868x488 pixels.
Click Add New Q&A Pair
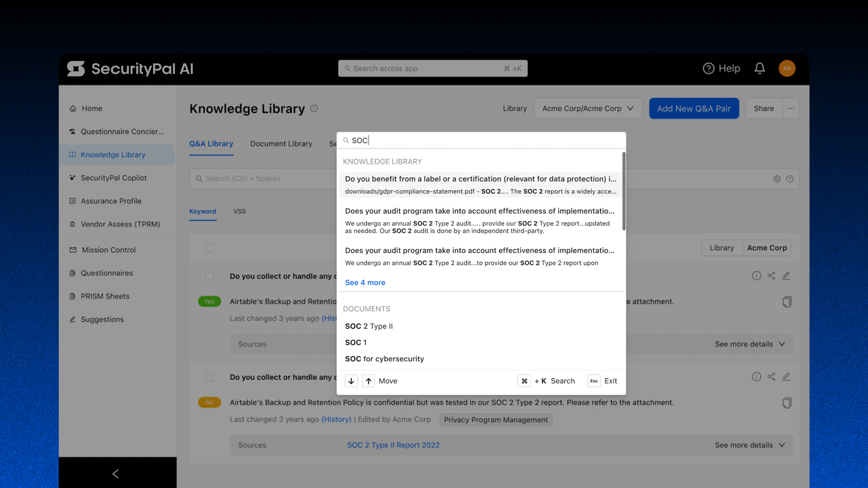point(694,108)
